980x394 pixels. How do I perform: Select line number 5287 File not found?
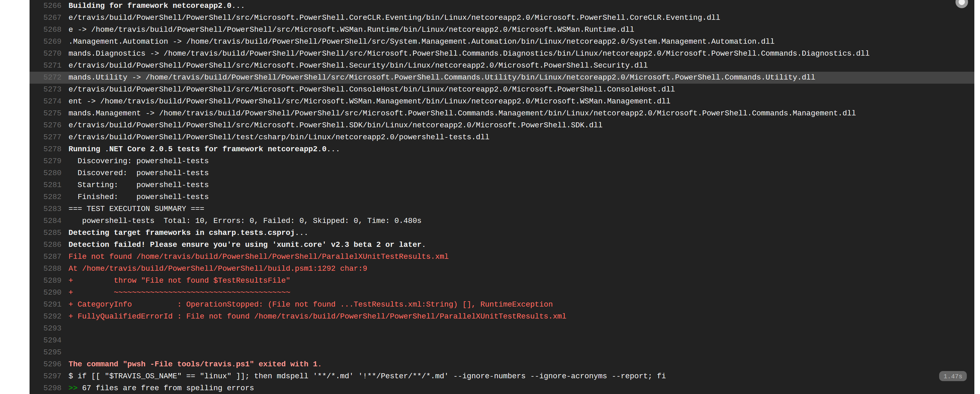point(52,257)
